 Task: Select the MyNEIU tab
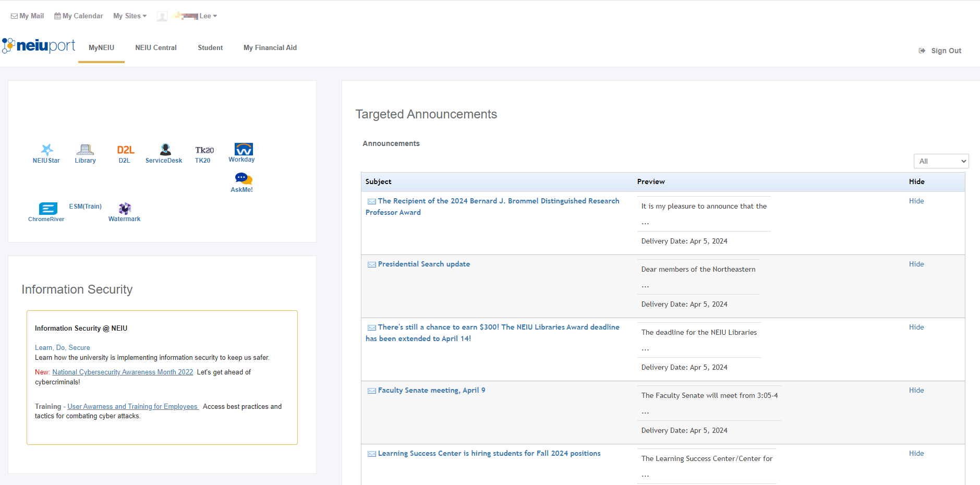101,48
